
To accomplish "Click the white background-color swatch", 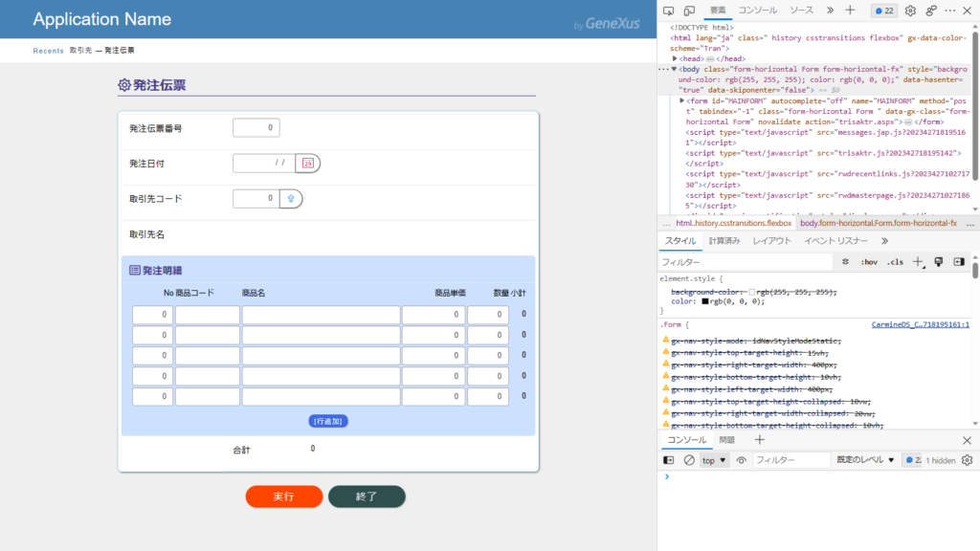I will (x=752, y=292).
